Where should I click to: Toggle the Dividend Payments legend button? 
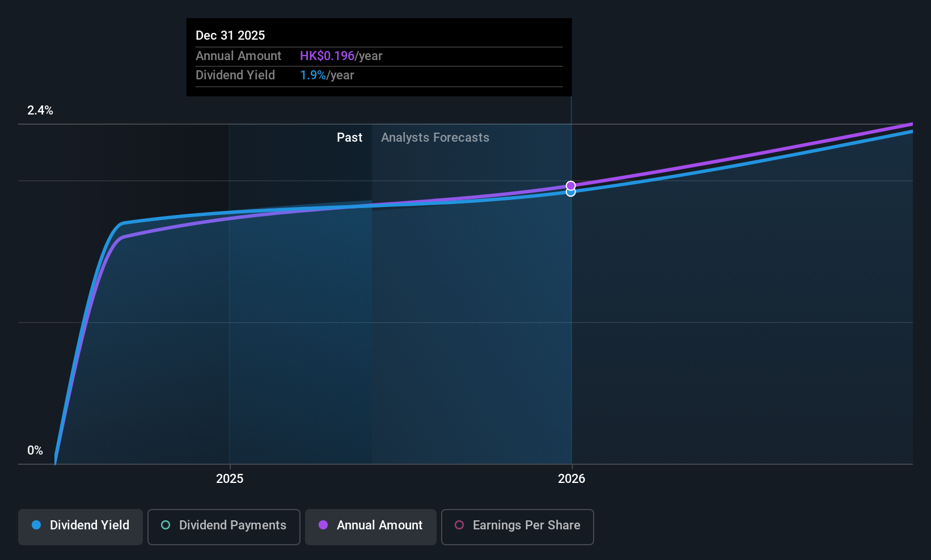tap(224, 527)
